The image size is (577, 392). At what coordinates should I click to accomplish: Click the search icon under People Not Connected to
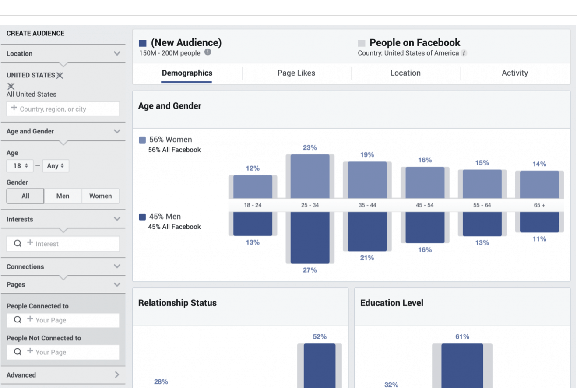pos(17,352)
